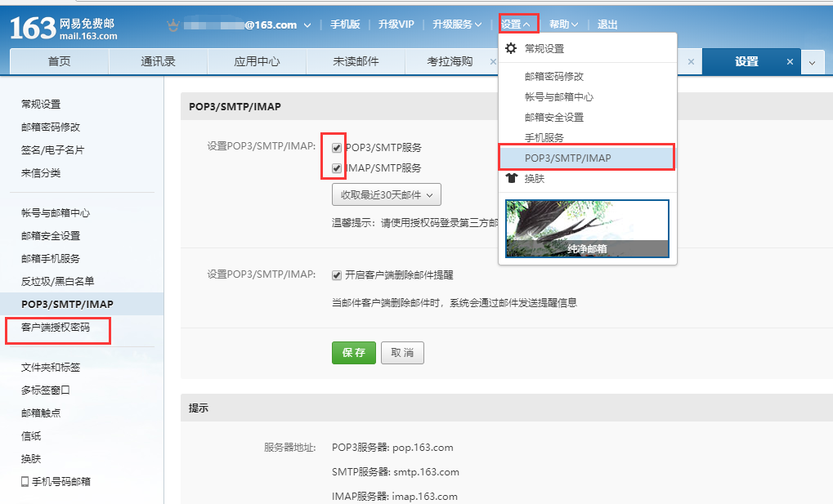
Task: Open the tab overflow chevron at far right
Action: (x=813, y=62)
